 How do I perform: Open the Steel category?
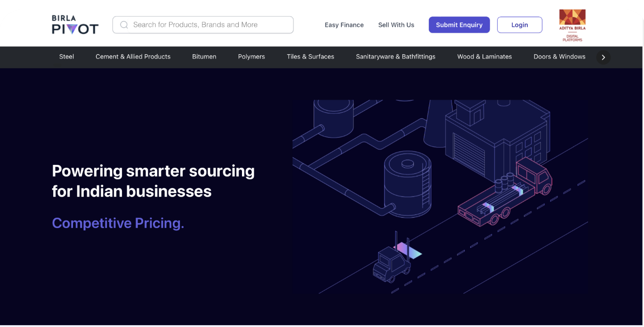pyautogui.click(x=66, y=57)
